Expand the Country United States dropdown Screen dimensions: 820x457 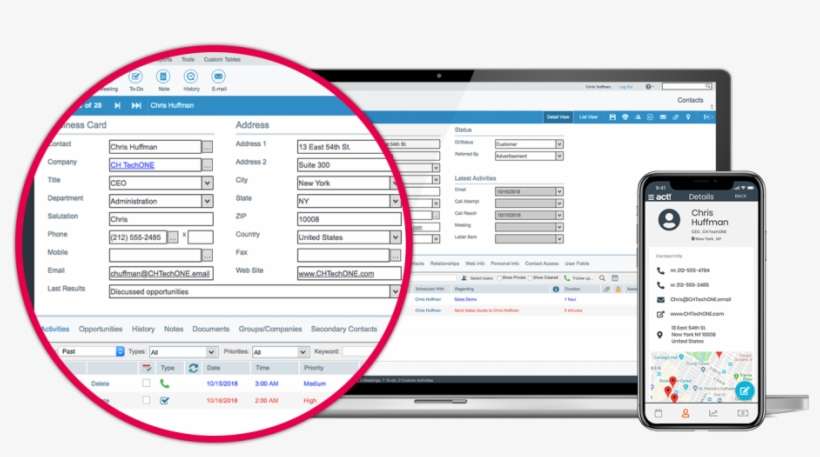click(x=395, y=237)
